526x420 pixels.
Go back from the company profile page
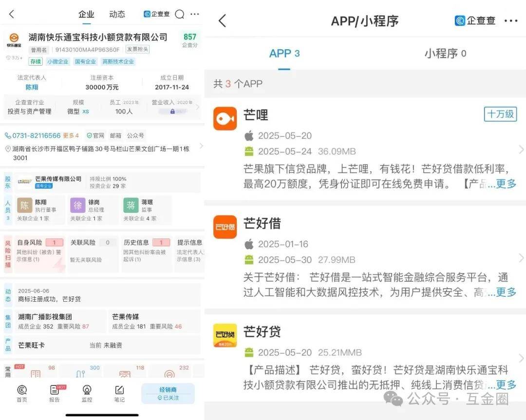12,14
